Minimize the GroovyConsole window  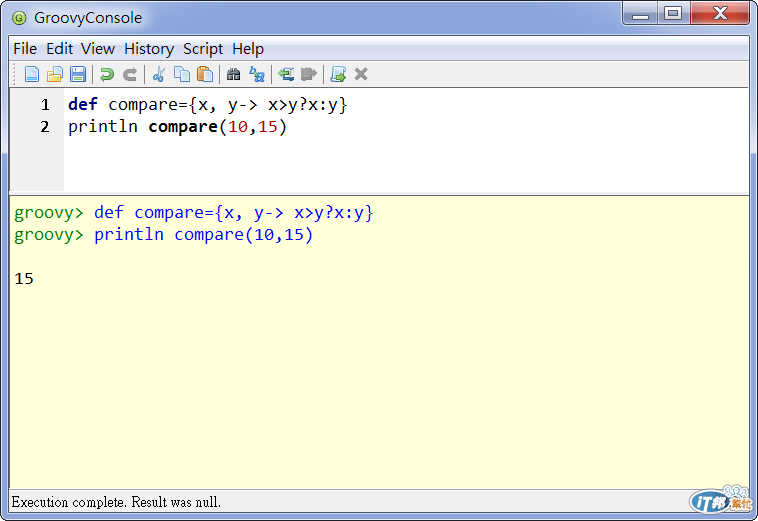tap(640, 14)
